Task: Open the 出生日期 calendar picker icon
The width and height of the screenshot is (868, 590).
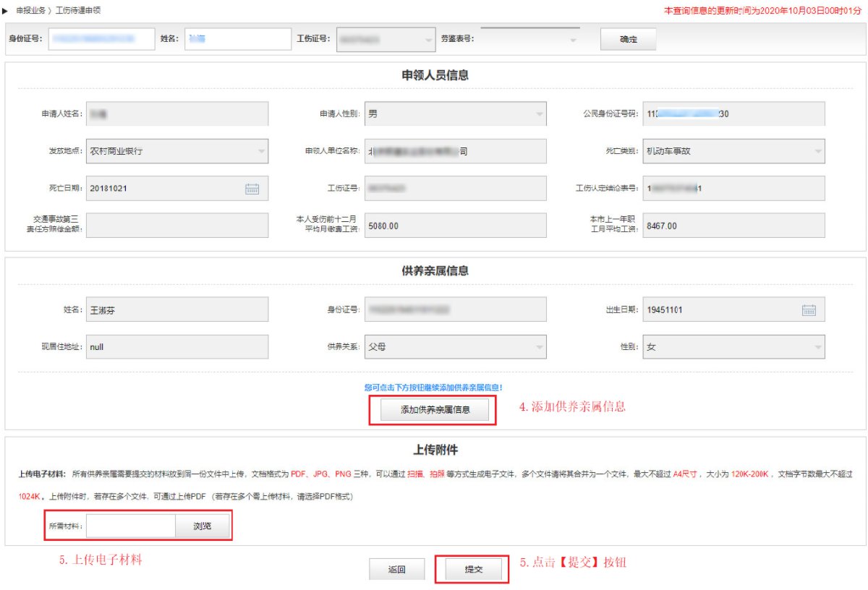Action: [x=809, y=310]
